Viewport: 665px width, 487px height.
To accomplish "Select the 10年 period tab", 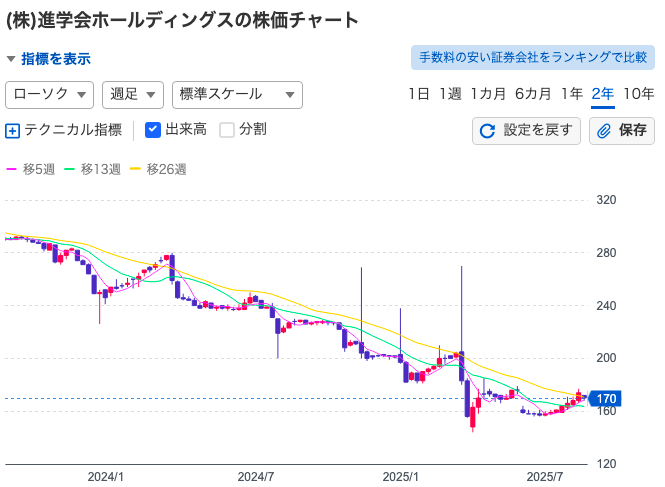I will (x=639, y=94).
